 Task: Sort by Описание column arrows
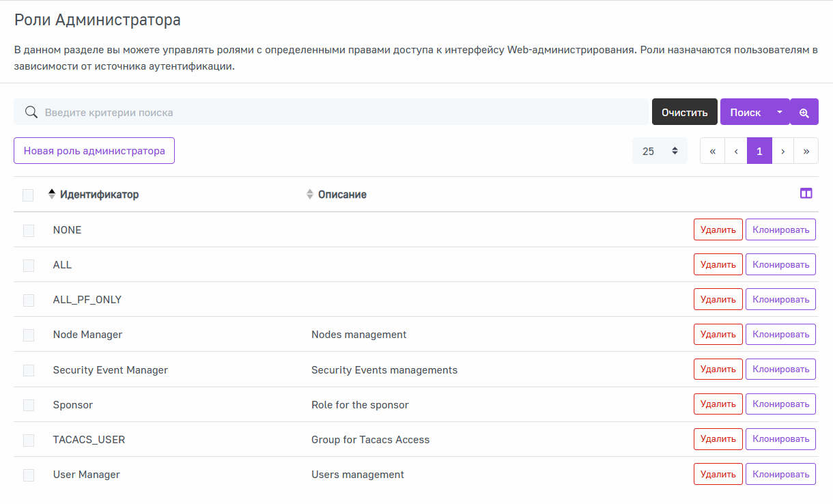click(x=309, y=195)
